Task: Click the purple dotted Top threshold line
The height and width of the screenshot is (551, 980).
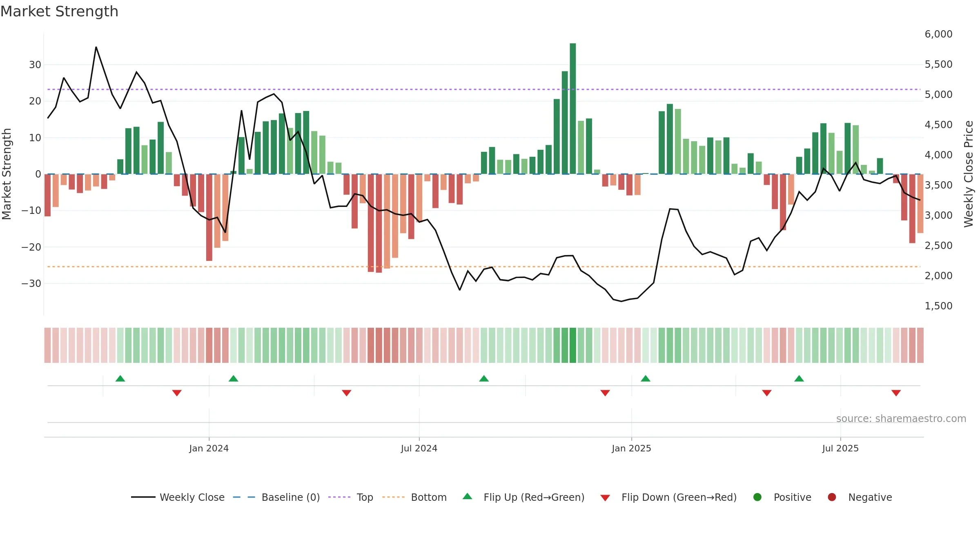Action: point(484,89)
